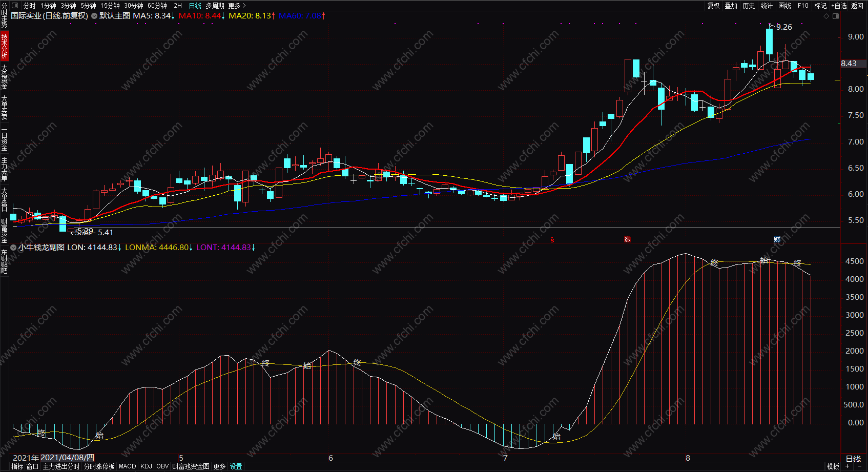Viewport: 868px width, 472px height.
Task: Open 东财贴吧 sidebar tab
Action: coord(4,261)
